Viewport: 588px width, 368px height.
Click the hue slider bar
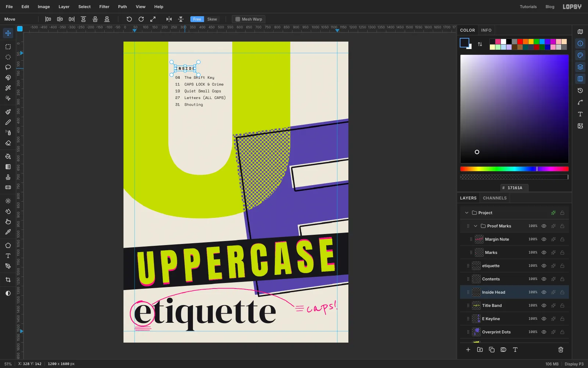(514, 169)
